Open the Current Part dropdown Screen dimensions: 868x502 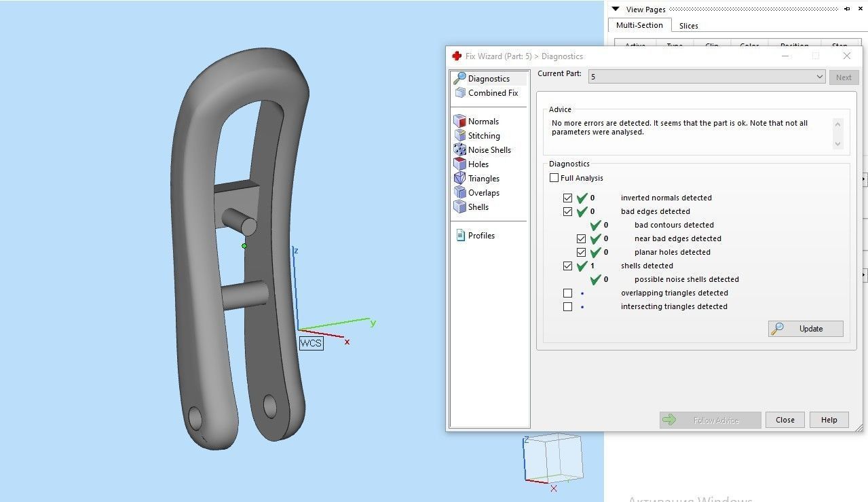(x=706, y=77)
